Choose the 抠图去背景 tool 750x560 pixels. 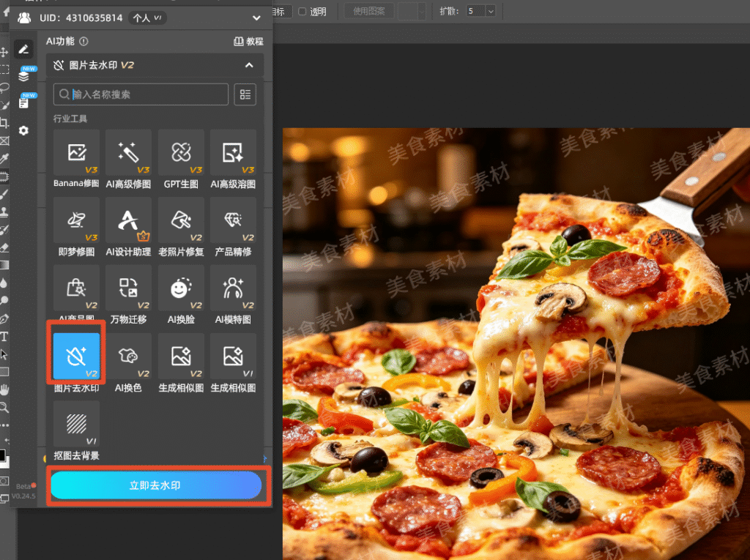[76, 424]
